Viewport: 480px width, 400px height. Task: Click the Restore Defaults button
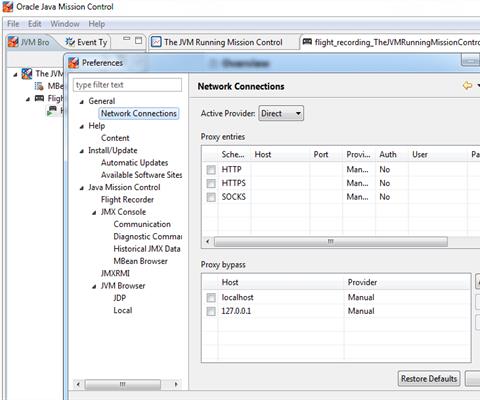[429, 379]
